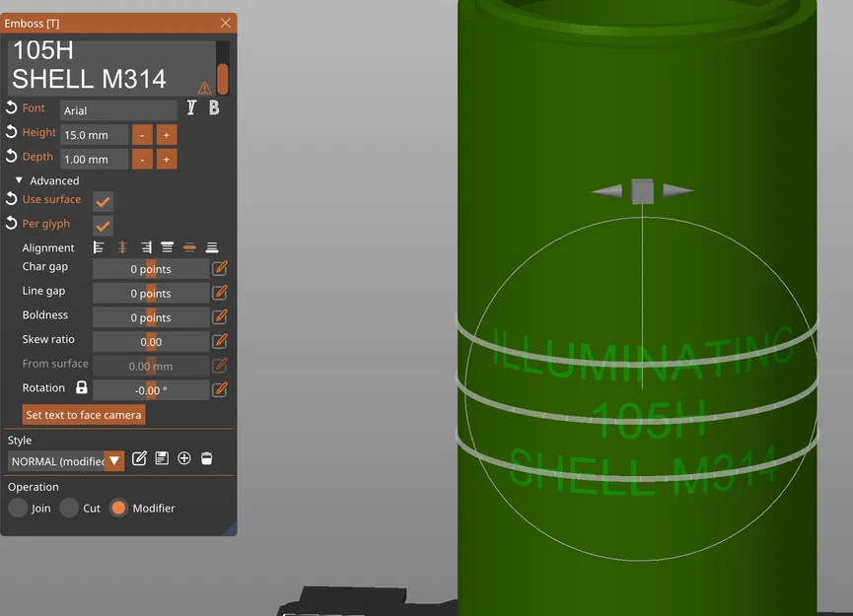Rename the current style

tap(139, 458)
